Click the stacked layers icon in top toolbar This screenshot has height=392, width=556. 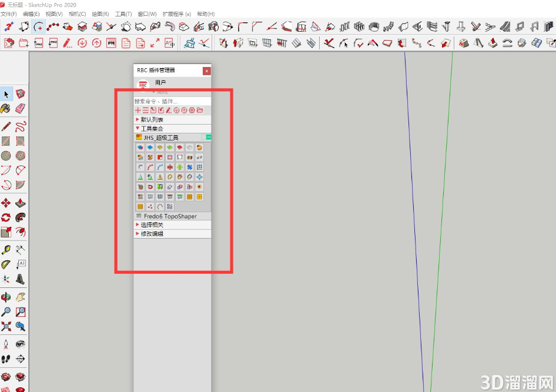[x=82, y=26]
